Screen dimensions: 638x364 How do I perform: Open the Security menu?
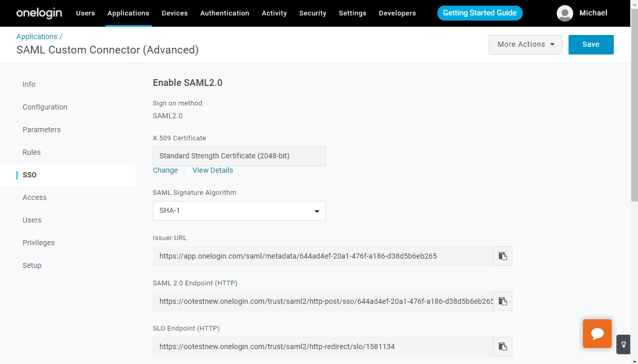[312, 13]
